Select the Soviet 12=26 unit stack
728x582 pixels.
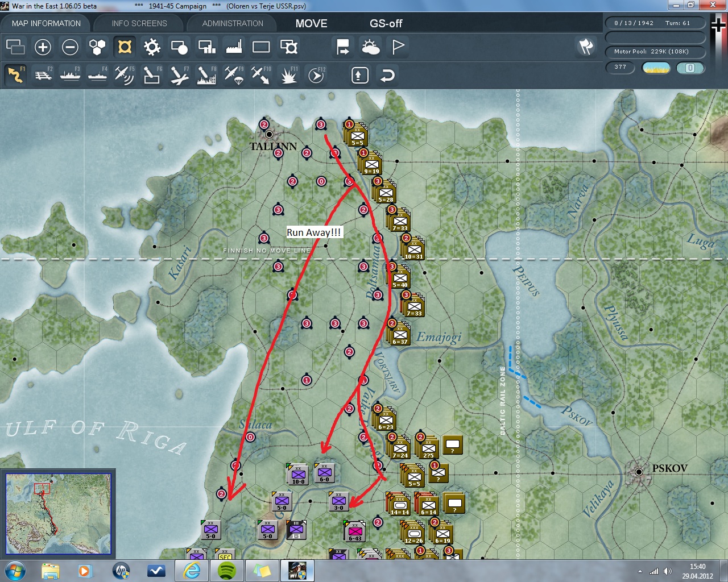pyautogui.click(x=413, y=533)
